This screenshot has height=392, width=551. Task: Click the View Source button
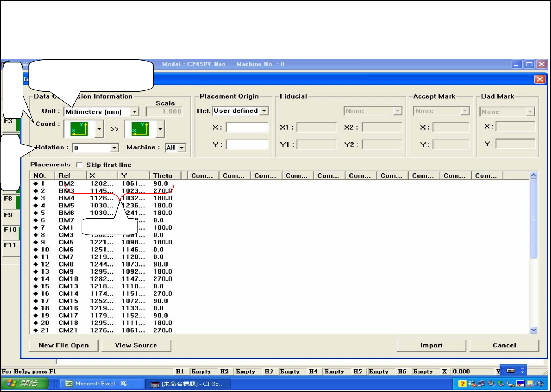coord(136,345)
